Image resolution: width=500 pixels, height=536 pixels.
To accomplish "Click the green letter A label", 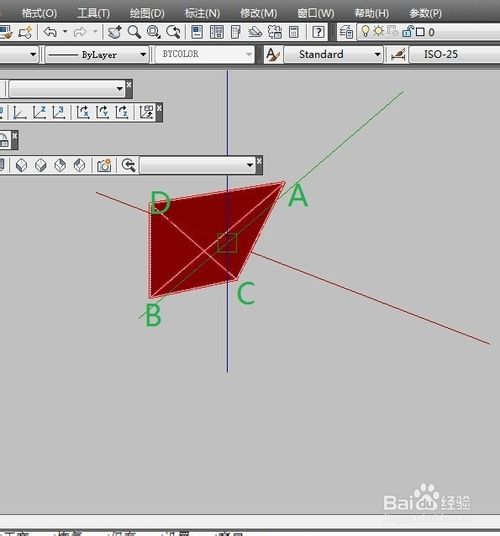I will (x=298, y=196).
